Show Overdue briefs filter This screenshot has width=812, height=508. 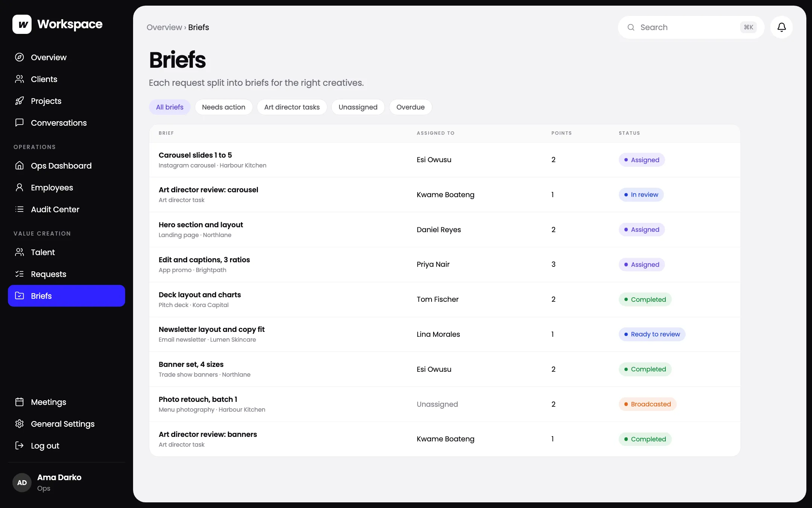click(x=411, y=107)
